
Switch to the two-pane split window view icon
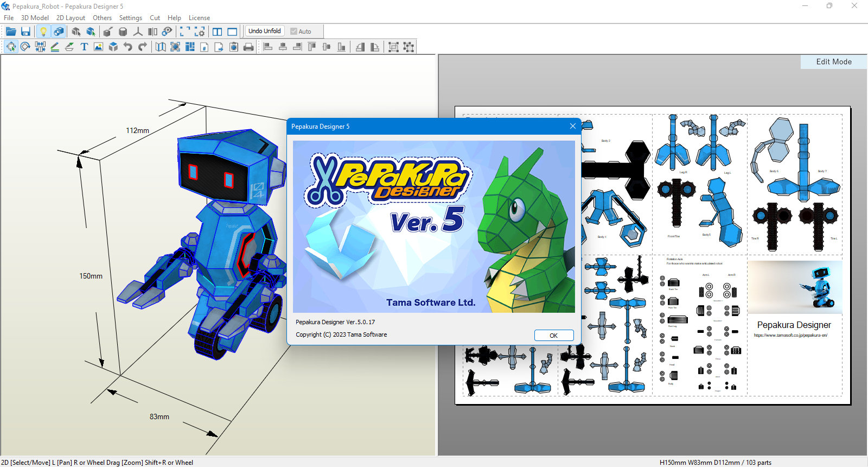pos(218,31)
